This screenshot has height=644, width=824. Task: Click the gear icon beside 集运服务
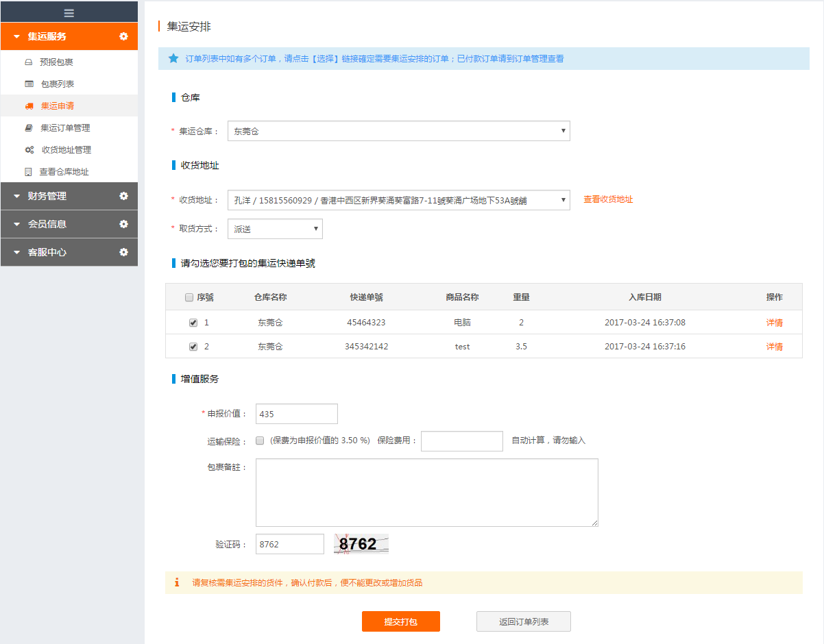click(123, 36)
